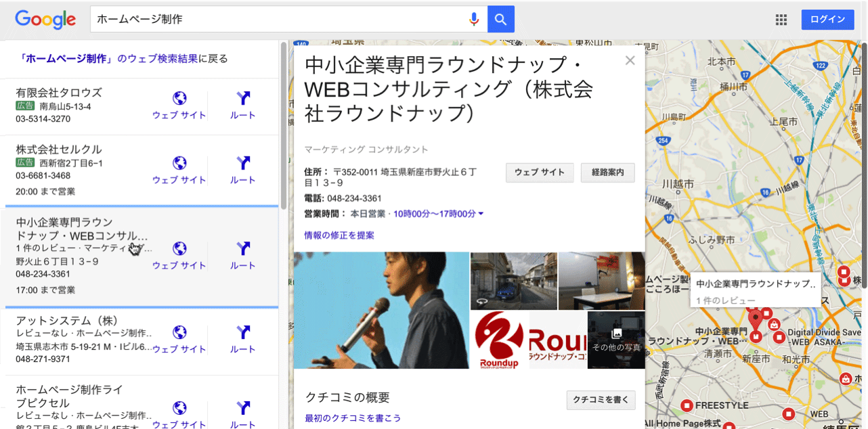This screenshot has width=868, height=429.
Task: Click the ふじみ野市 city label on map
Action: [712, 240]
